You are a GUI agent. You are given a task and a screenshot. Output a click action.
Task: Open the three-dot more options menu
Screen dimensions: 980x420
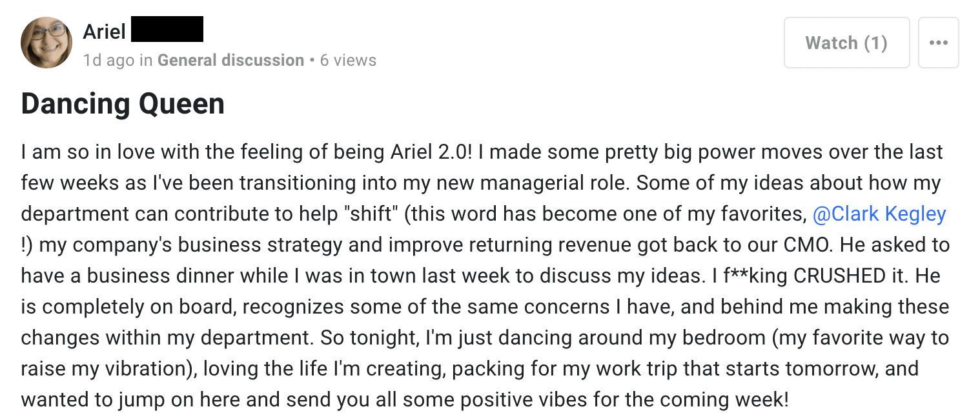click(x=938, y=43)
